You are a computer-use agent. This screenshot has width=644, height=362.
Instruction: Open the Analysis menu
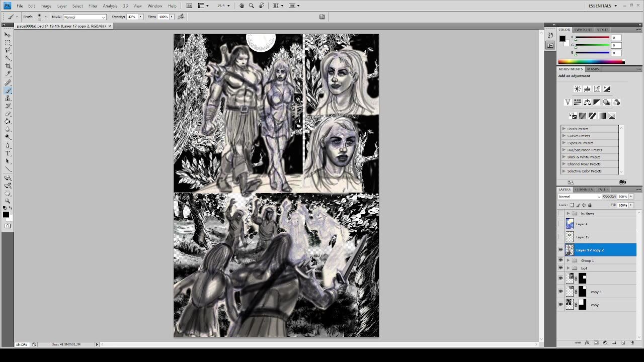[x=110, y=6]
